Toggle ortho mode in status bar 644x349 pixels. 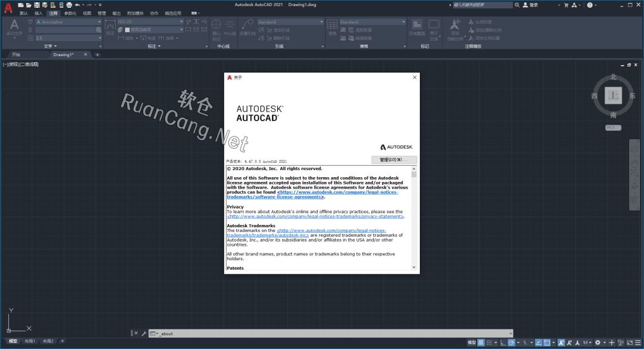point(502,342)
